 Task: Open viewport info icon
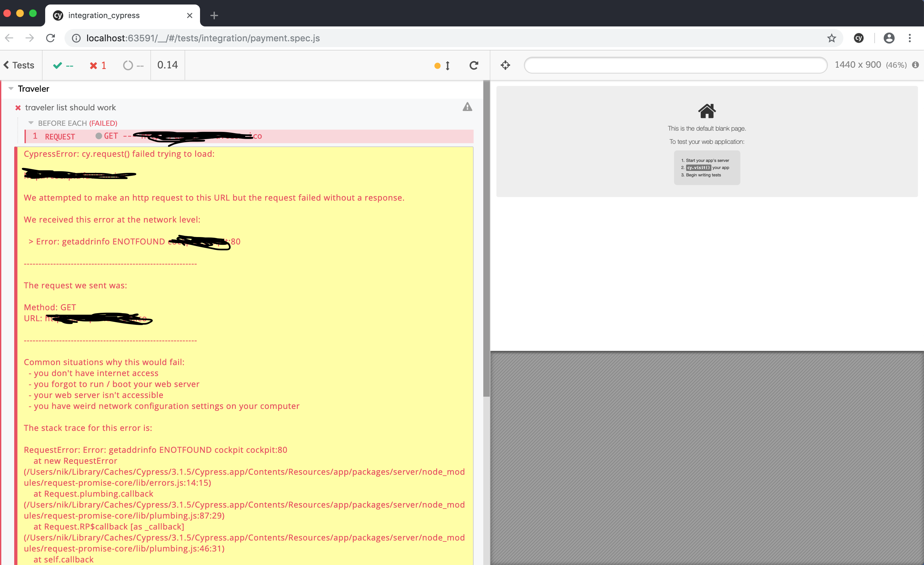pos(915,65)
